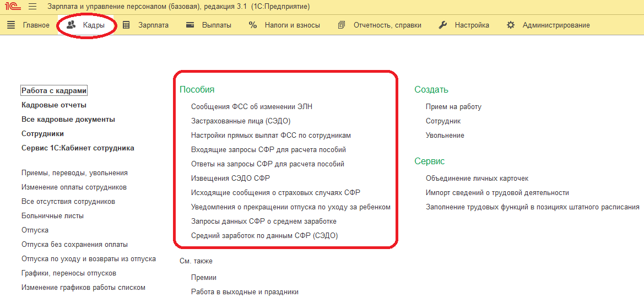The height and width of the screenshot is (297, 644).
Task: Create a new Сотрудник
Action: (x=443, y=121)
